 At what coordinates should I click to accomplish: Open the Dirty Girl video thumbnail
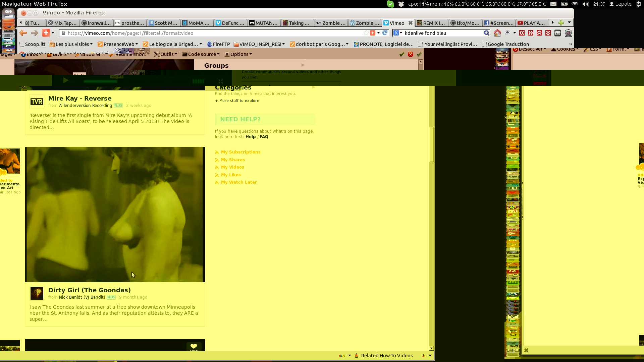(115, 215)
